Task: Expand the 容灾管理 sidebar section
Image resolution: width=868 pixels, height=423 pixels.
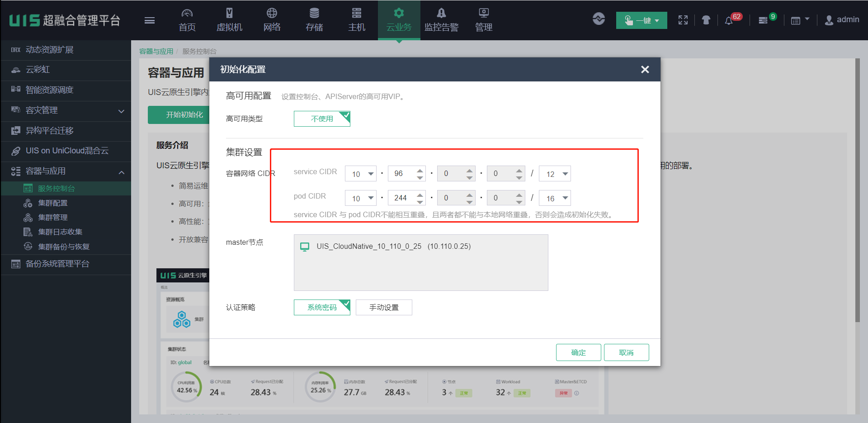Action: tap(66, 110)
